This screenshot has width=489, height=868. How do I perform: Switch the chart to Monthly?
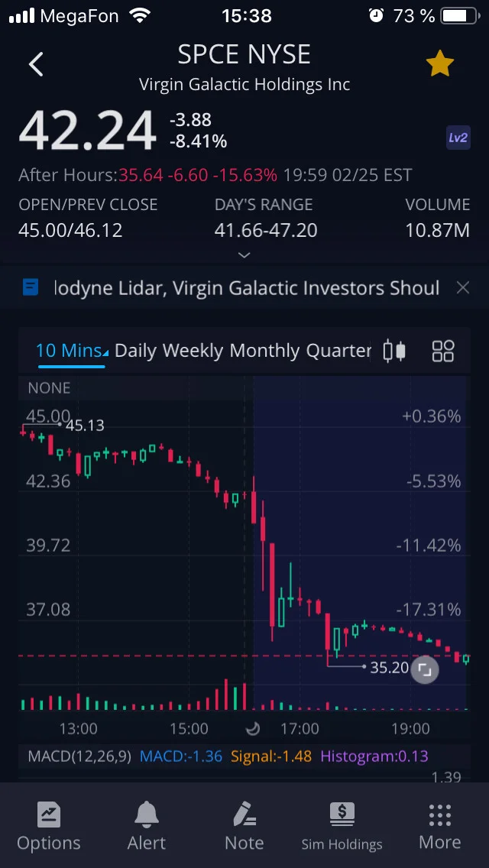tap(264, 351)
